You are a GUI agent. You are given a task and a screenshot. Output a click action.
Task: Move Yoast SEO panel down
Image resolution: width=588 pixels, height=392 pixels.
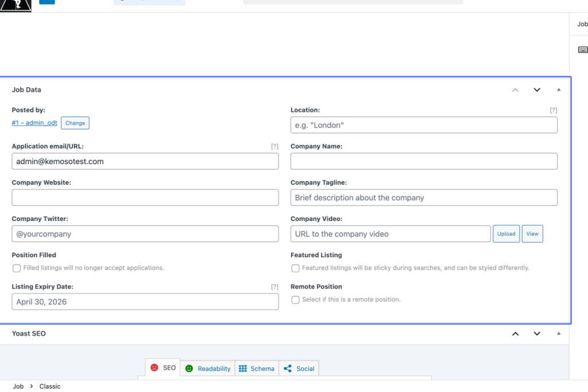(x=537, y=333)
